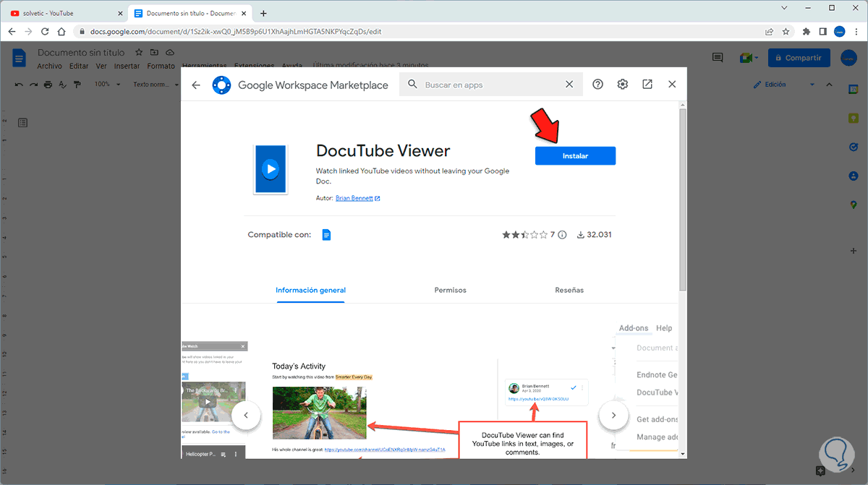Select the Información general tab
Screen dimensions: 868x485
(310, 290)
